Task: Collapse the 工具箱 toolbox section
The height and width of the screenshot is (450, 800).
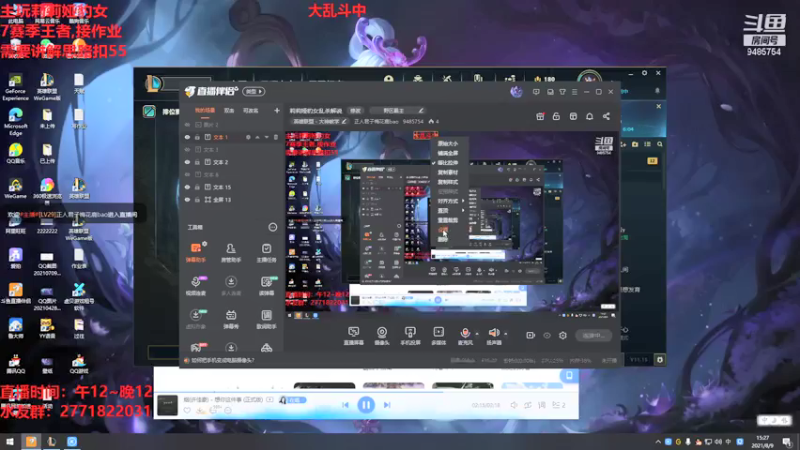Action: point(272,227)
